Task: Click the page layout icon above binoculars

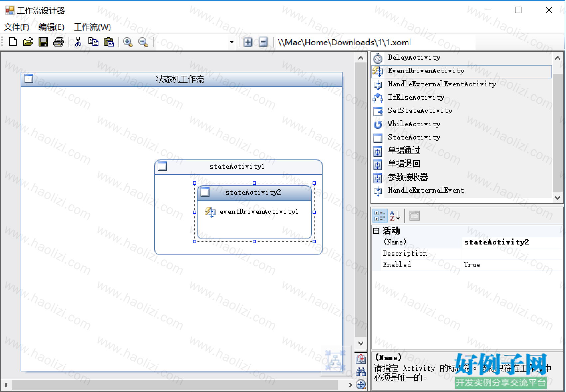Action: 361,359
